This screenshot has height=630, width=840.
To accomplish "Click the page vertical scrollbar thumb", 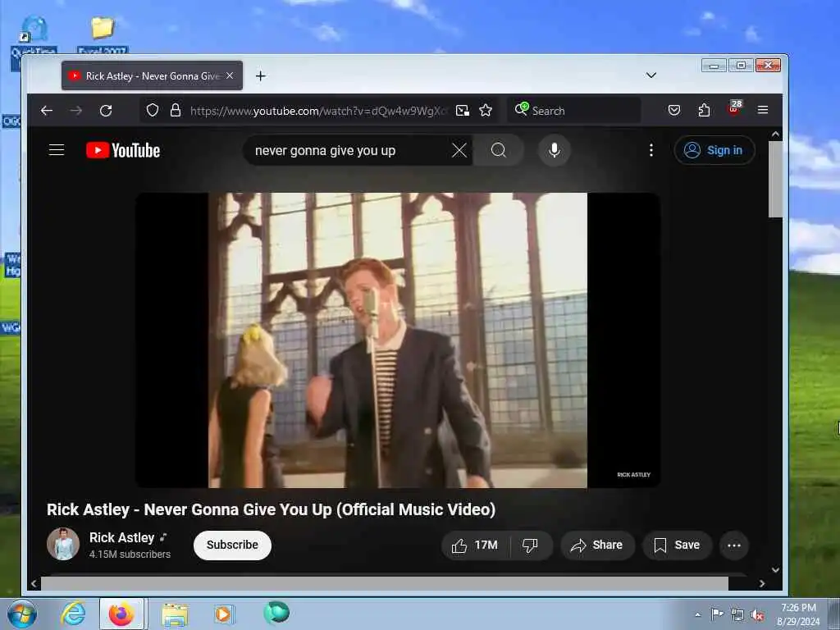I will (x=775, y=179).
